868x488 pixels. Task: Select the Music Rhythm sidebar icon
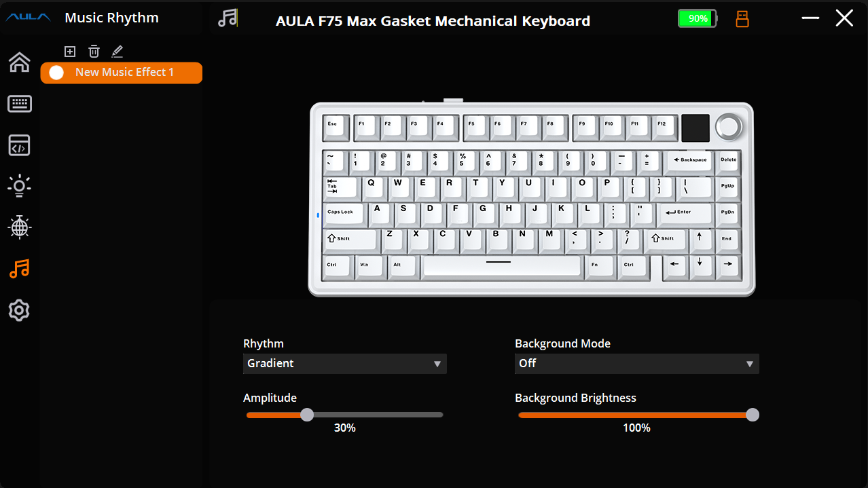[x=19, y=269]
